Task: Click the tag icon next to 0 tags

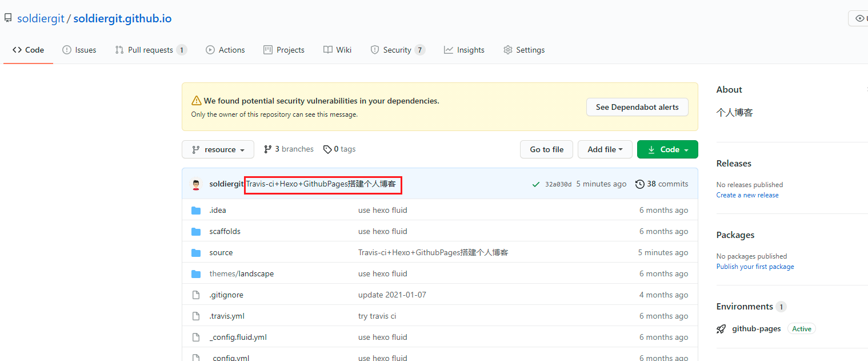Action: (x=327, y=149)
